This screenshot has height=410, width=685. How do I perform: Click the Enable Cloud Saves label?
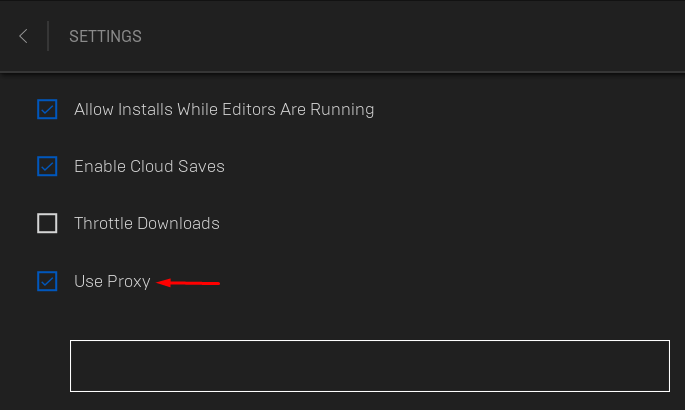point(149,166)
